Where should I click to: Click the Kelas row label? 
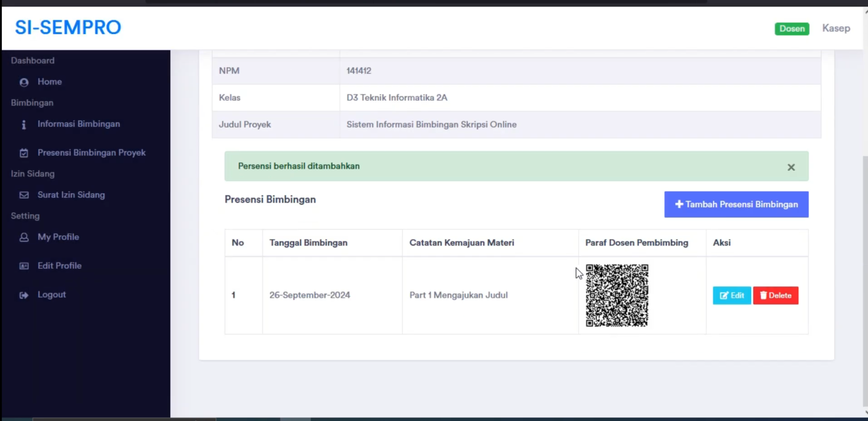click(x=230, y=98)
